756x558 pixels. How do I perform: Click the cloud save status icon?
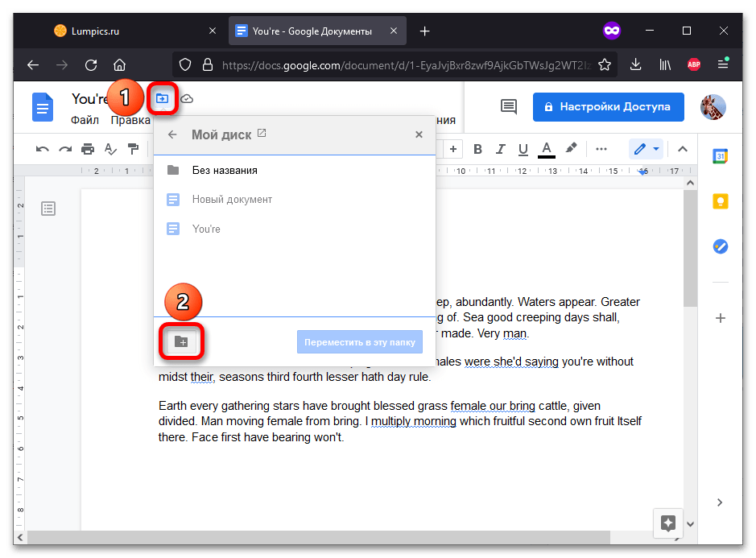187,98
